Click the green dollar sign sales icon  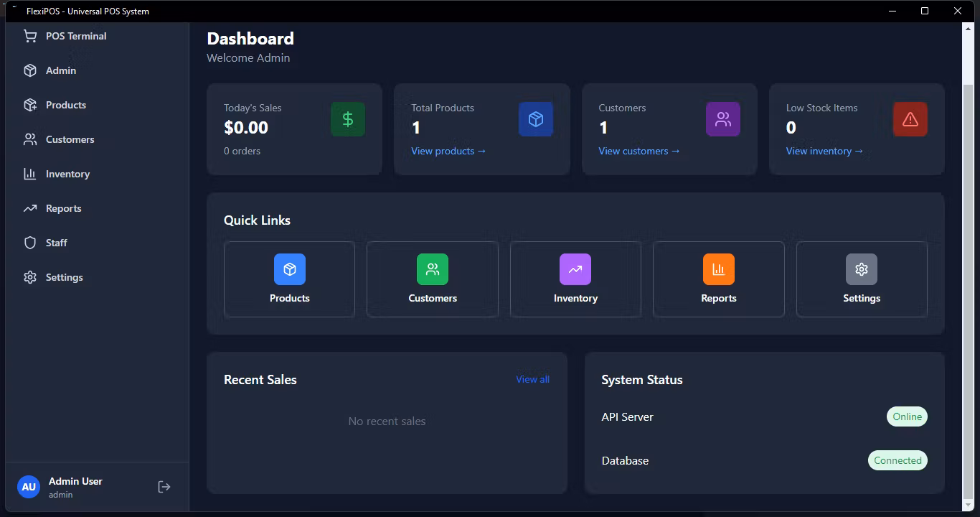click(348, 119)
